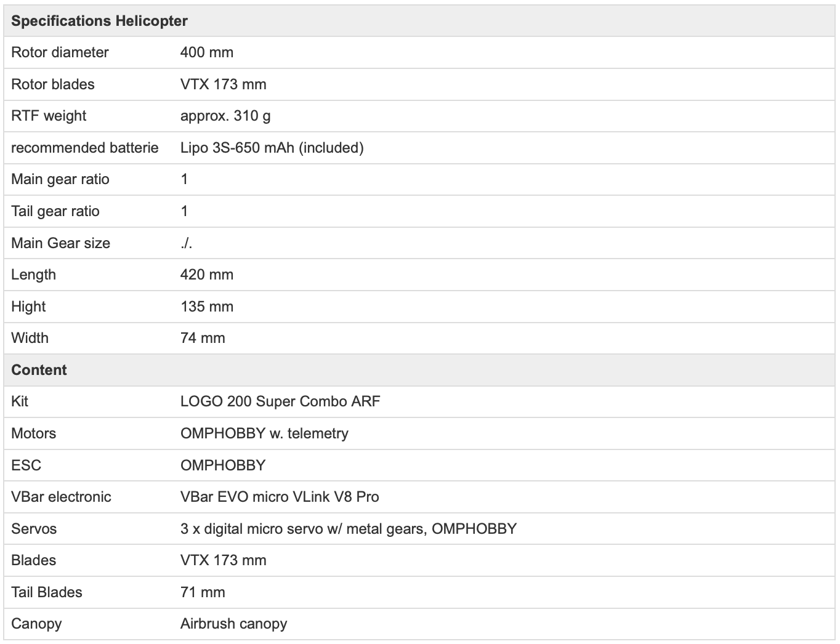Click the VBar EVO micro VLink V8 Pro text
The width and height of the screenshot is (840, 644).
[280, 497]
